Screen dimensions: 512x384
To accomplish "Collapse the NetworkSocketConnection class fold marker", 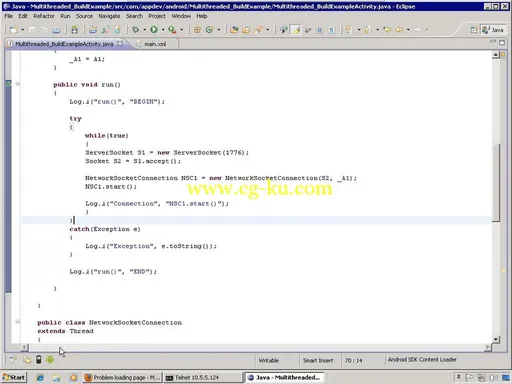I will (18, 322).
